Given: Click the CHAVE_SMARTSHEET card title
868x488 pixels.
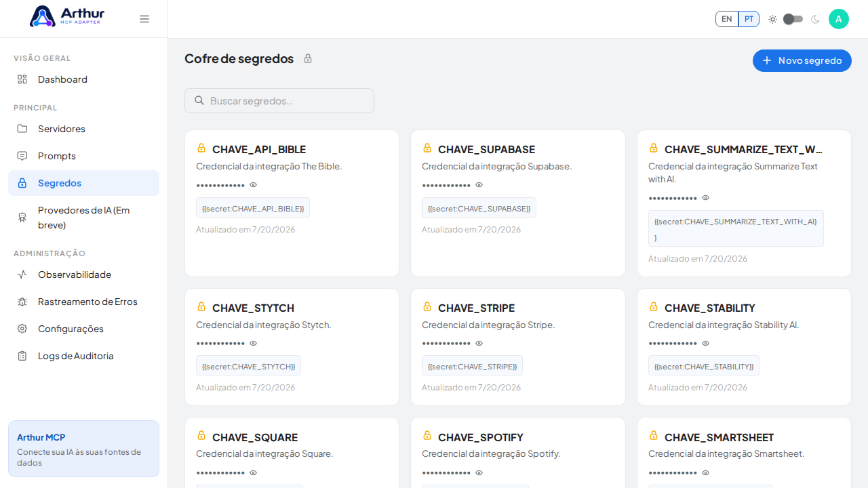Looking at the screenshot, I should point(719,437).
